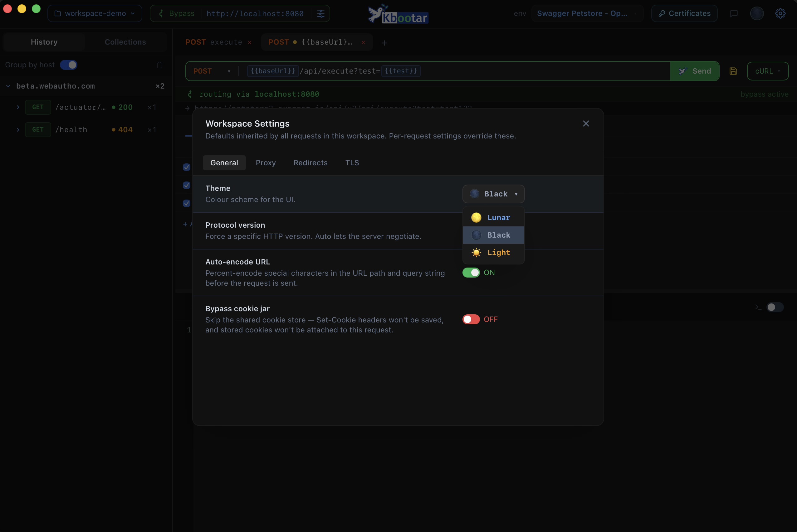This screenshot has height=532, width=797.
Task: Enable the Bypass cookie jar toggle
Action: pyautogui.click(x=471, y=319)
